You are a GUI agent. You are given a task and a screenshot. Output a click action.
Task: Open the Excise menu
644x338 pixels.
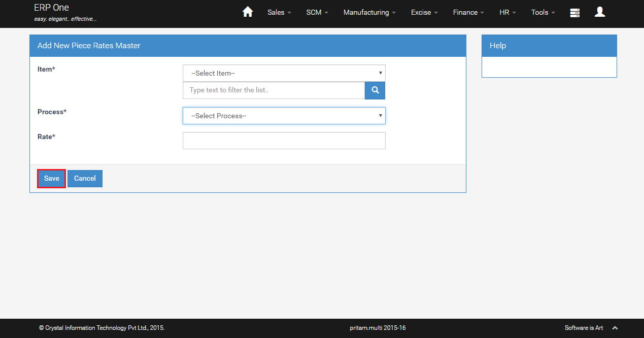pos(424,12)
